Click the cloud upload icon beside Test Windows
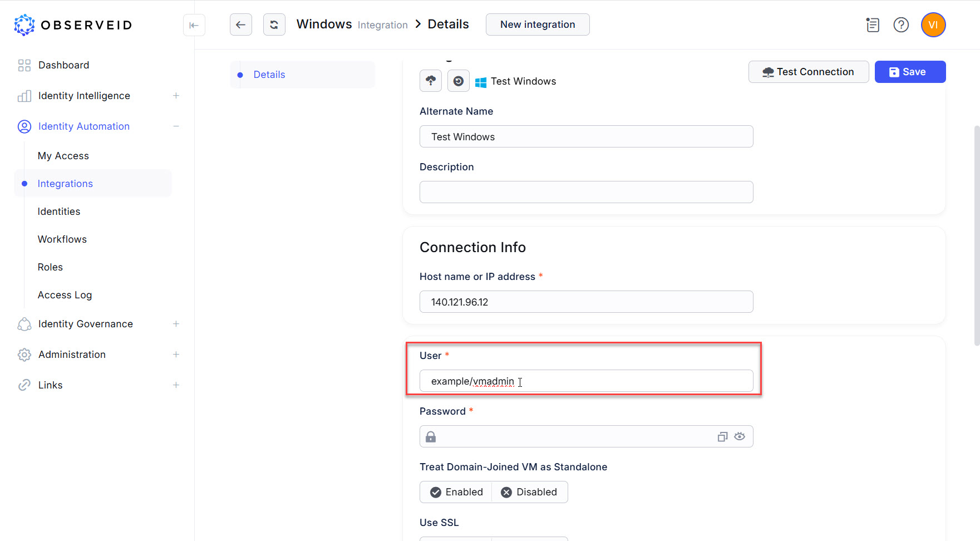This screenshot has width=980, height=541. coord(430,81)
